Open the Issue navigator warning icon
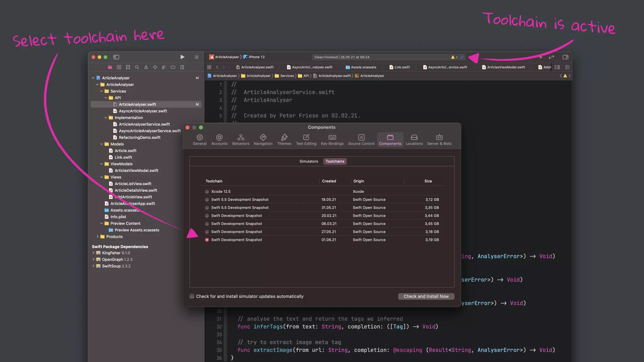 [146, 67]
